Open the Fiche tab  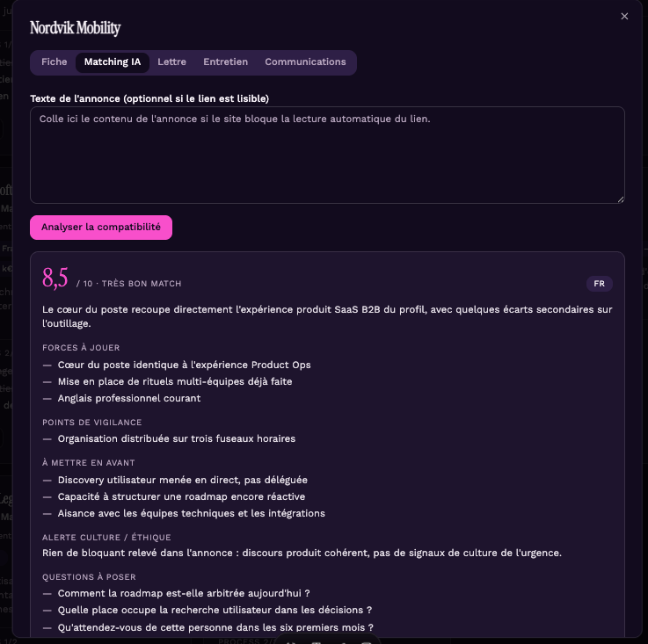tap(55, 62)
